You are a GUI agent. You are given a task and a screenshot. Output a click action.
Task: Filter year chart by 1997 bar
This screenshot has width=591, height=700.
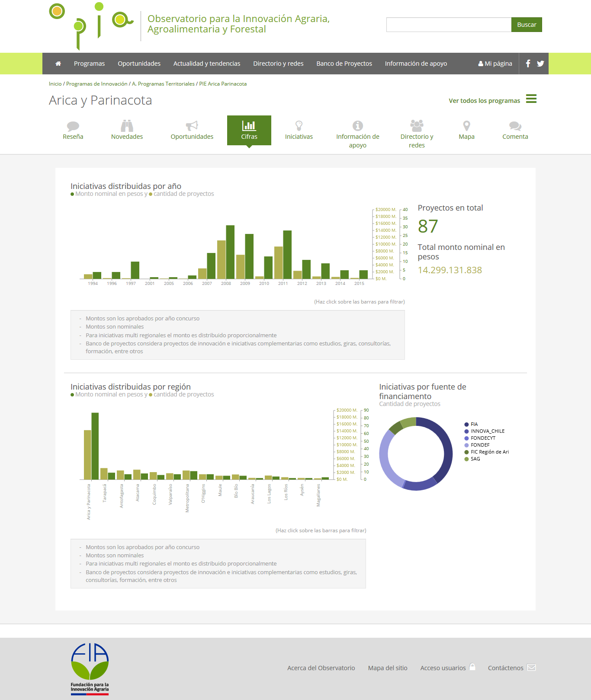click(135, 270)
